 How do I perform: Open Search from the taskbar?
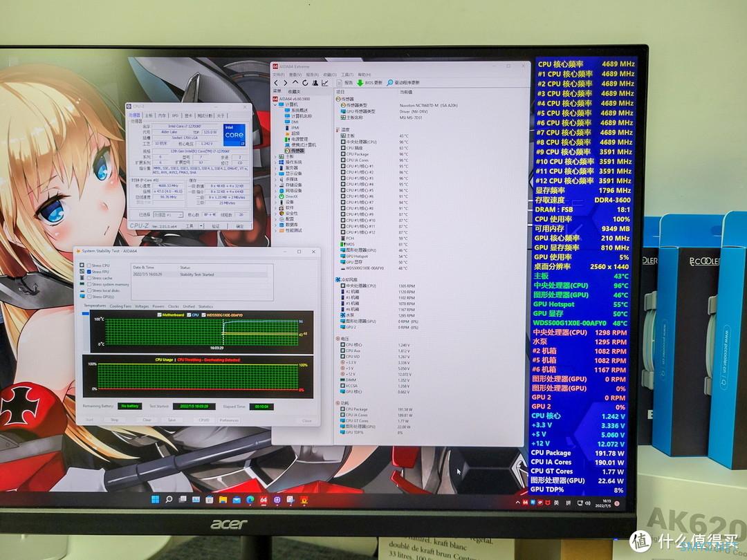coord(169,500)
